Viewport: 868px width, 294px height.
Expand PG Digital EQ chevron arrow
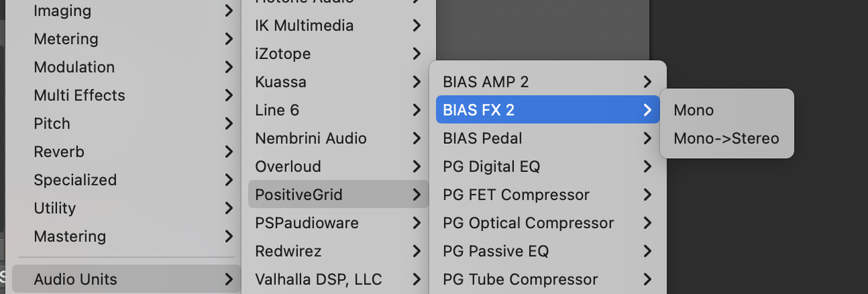click(x=648, y=166)
